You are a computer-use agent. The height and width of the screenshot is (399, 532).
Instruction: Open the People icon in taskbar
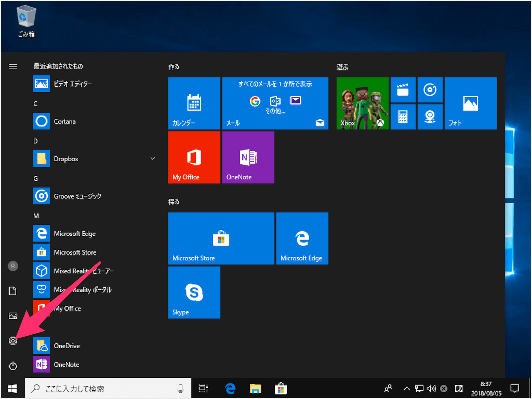click(x=388, y=389)
